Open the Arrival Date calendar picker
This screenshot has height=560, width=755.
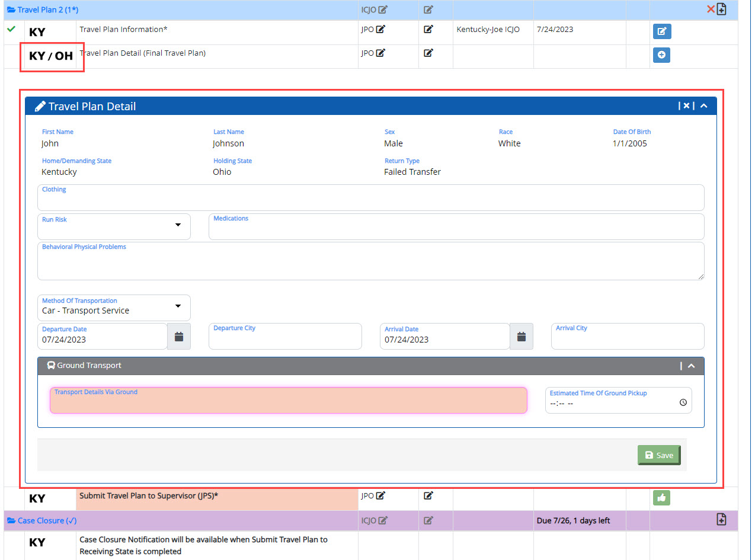(522, 336)
